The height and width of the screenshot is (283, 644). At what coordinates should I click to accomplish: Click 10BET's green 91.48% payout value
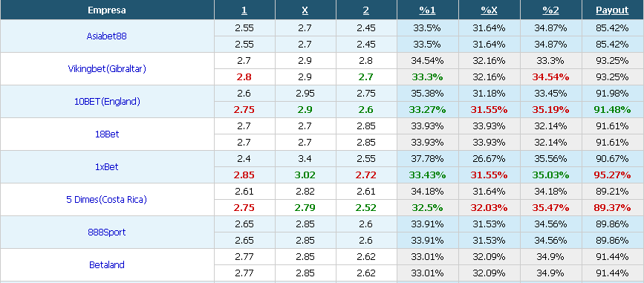[x=612, y=110]
